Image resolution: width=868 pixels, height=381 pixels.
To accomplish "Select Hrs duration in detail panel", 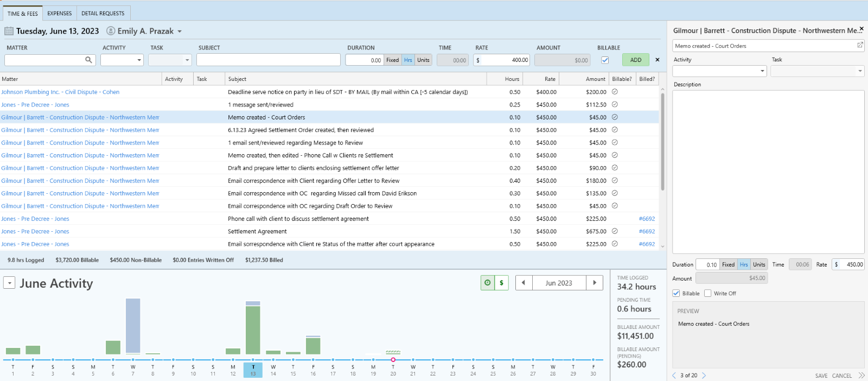I will click(744, 265).
